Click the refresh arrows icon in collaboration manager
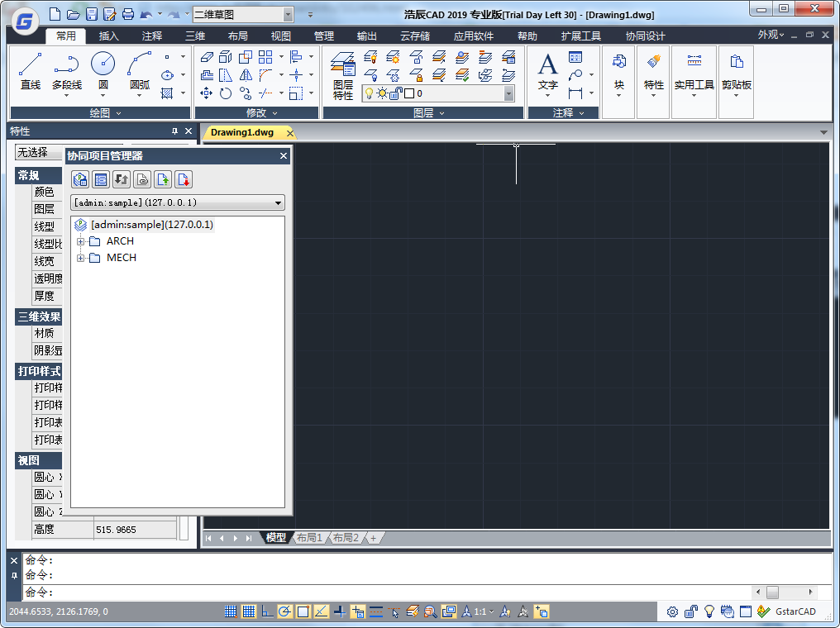 [122, 179]
